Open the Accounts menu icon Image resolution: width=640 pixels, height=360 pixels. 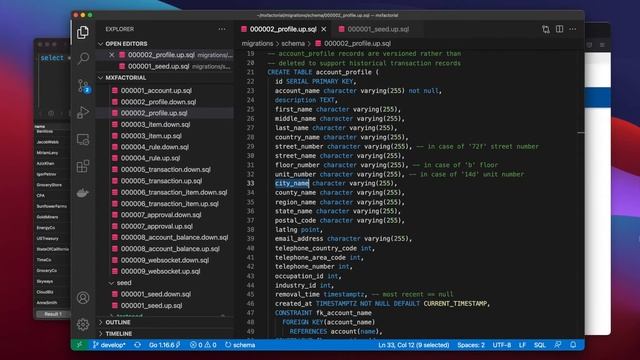pos(83,298)
